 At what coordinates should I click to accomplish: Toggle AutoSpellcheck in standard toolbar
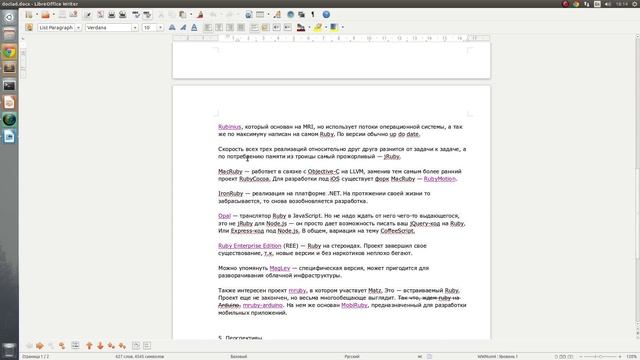pyautogui.click(x=147, y=15)
